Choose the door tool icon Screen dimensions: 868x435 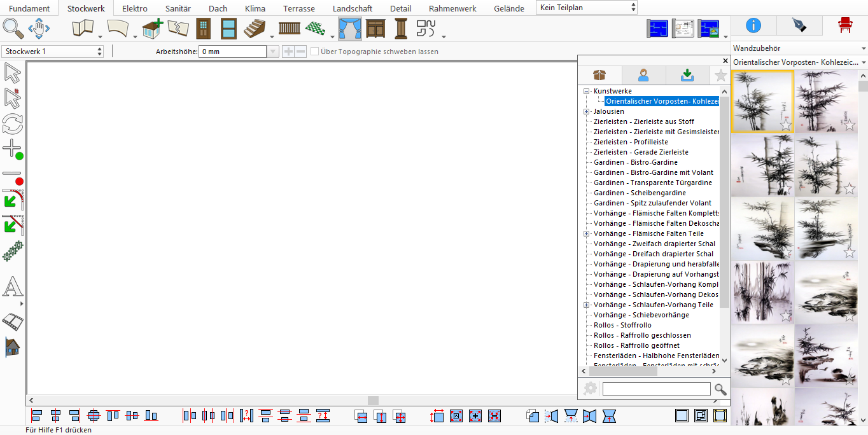tap(203, 29)
